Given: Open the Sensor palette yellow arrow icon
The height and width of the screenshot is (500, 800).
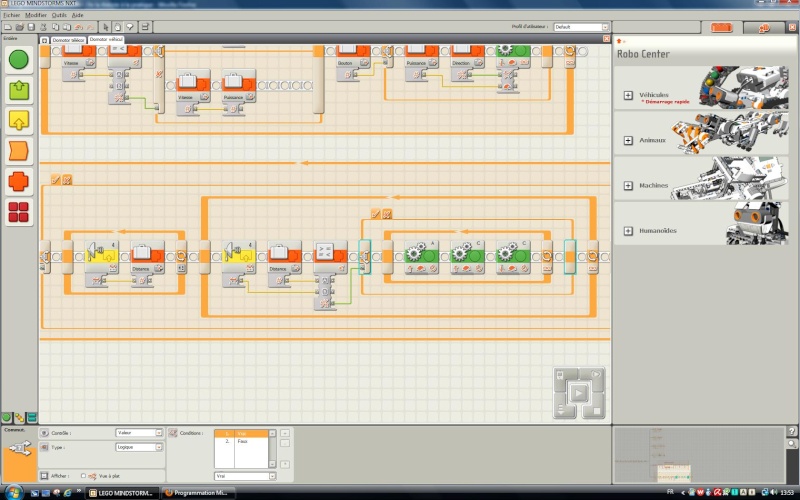Looking at the screenshot, I should pos(19,120).
